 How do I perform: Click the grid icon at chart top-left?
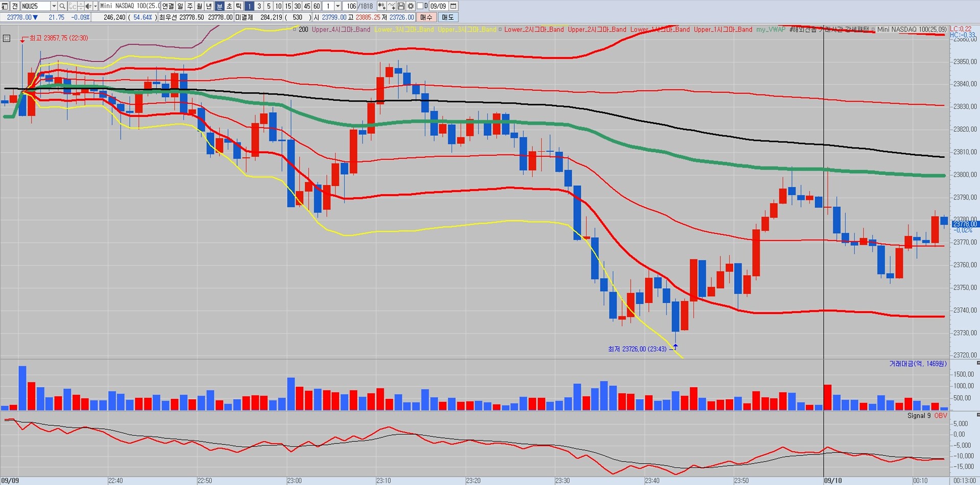(7, 38)
